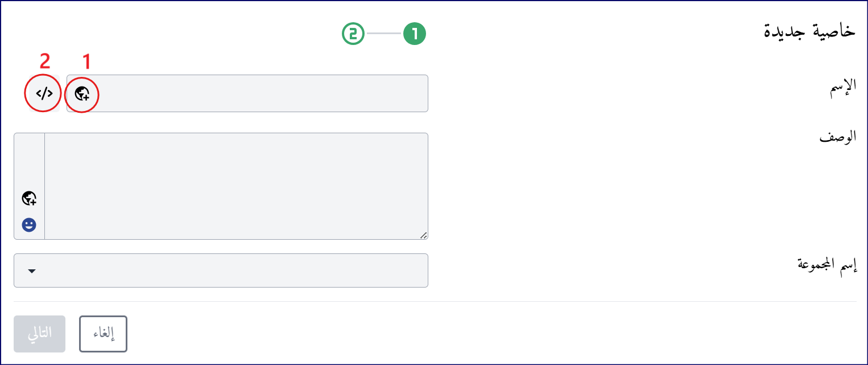Expand the إسم المجموعة dropdown arrow
Screen dimensions: 868x365
(32, 271)
